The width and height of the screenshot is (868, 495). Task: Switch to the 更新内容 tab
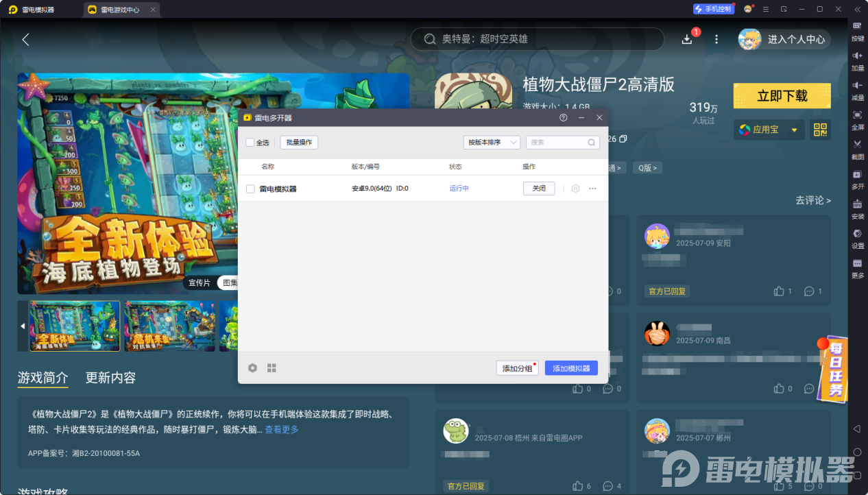click(111, 378)
